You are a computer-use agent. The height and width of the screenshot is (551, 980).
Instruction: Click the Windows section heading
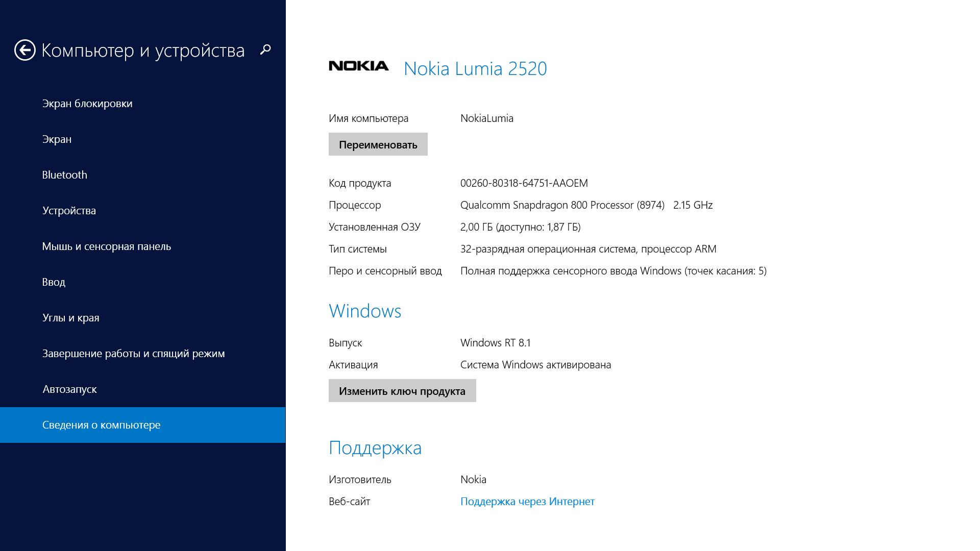[365, 311]
